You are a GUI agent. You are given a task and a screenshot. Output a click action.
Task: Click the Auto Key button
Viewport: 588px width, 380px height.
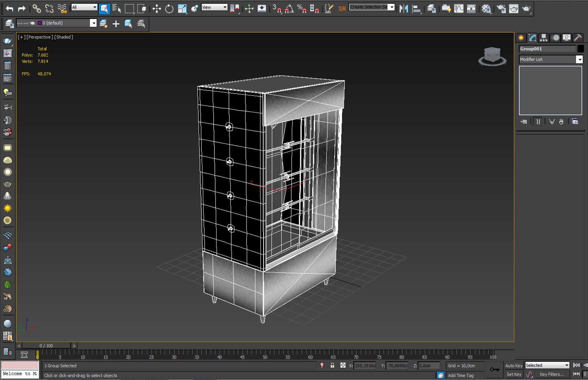tap(513, 366)
